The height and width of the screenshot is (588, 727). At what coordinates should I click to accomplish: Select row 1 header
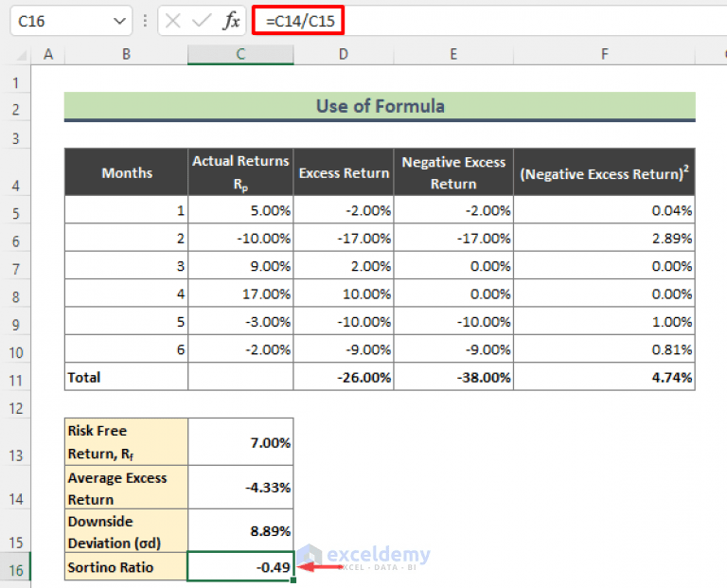[x=15, y=79]
